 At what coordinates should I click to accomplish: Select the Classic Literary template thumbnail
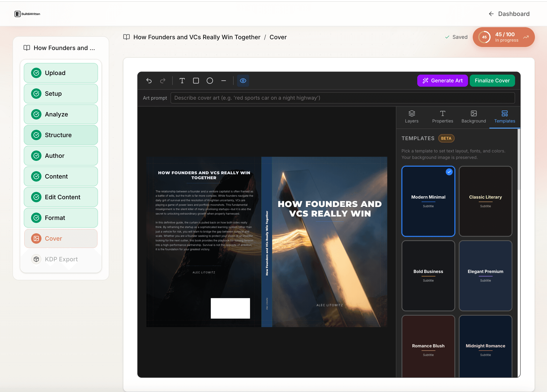coord(485,201)
